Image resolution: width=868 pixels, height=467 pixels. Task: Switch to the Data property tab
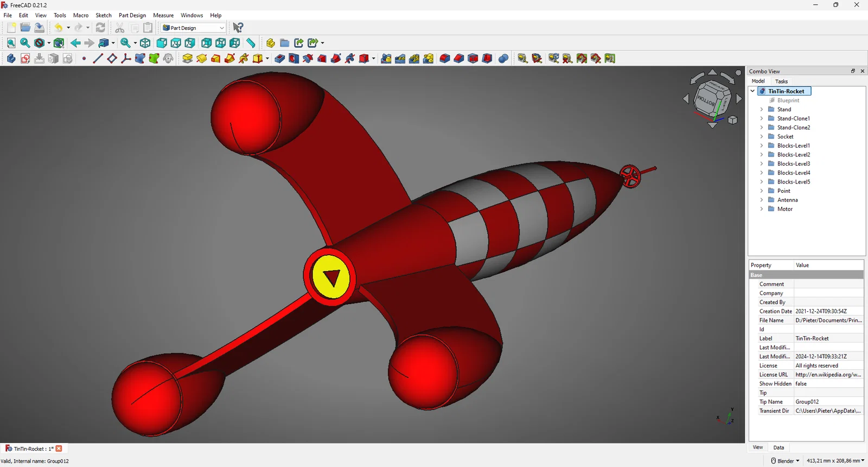click(778, 447)
